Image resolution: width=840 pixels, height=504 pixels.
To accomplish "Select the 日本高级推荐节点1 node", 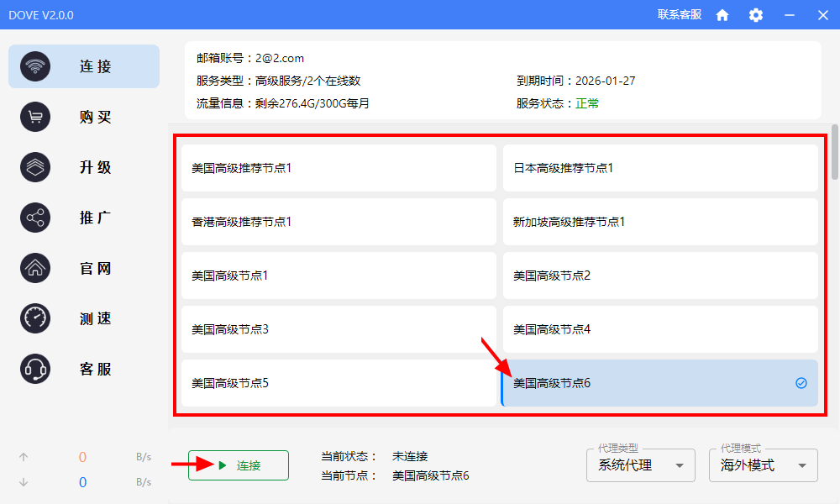I will pyautogui.click(x=659, y=168).
